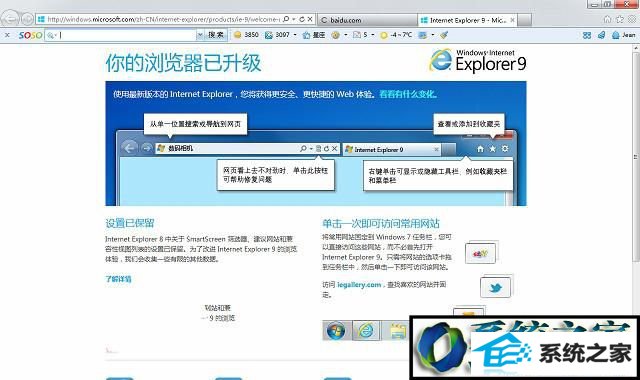Screen dimensions: 640x380
Task: Click the round gold toolbar icon
Action: coord(336,35)
